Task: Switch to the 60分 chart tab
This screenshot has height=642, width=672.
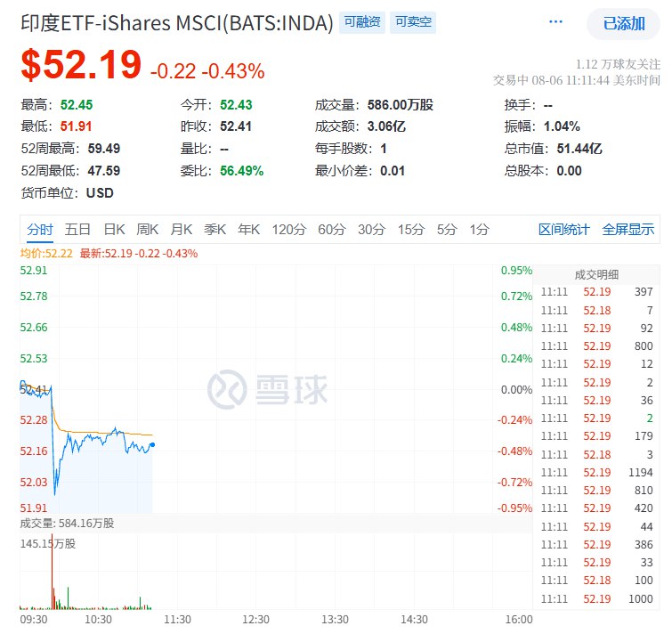Action: [331, 230]
